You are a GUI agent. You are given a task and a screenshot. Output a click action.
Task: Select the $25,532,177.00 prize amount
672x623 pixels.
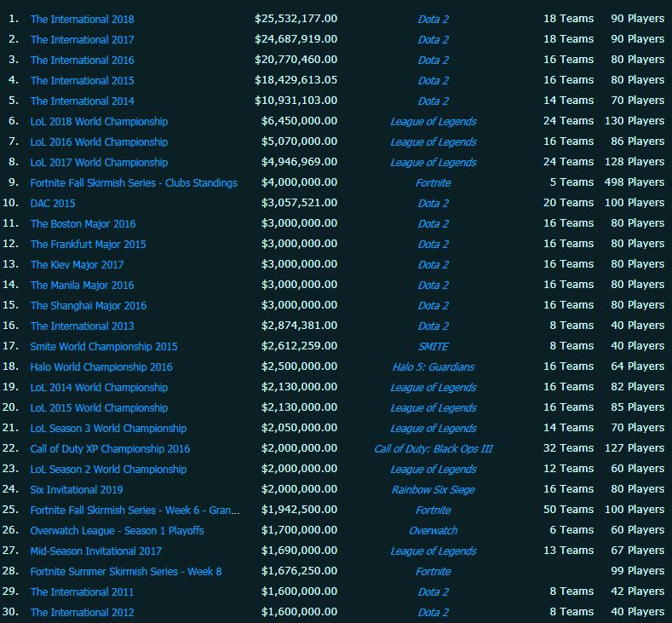pyautogui.click(x=296, y=19)
